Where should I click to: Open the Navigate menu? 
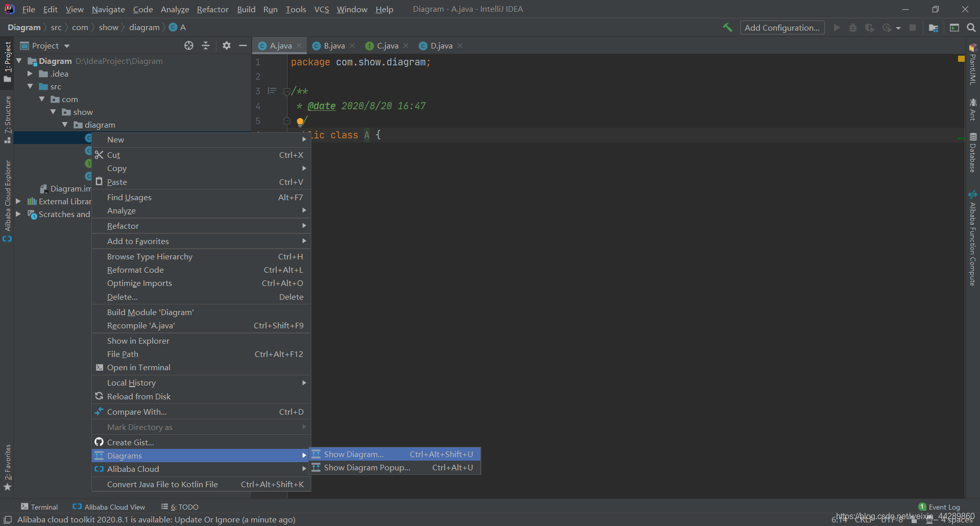tap(108, 9)
